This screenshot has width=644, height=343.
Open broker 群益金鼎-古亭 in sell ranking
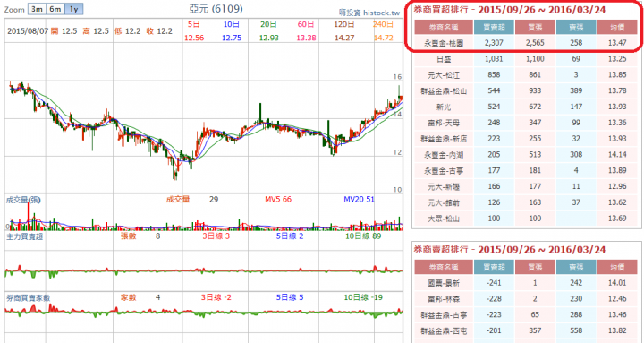443,315
